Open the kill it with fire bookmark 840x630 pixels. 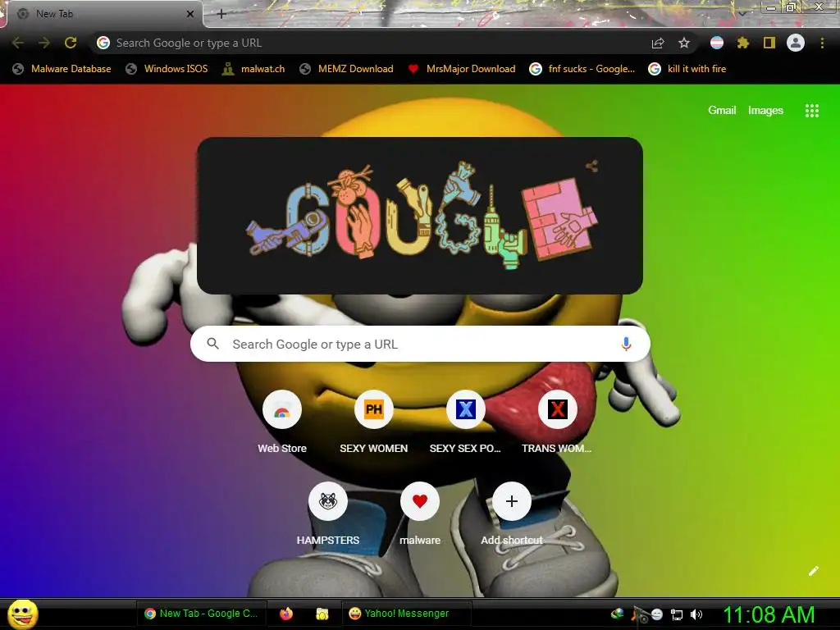click(x=687, y=69)
